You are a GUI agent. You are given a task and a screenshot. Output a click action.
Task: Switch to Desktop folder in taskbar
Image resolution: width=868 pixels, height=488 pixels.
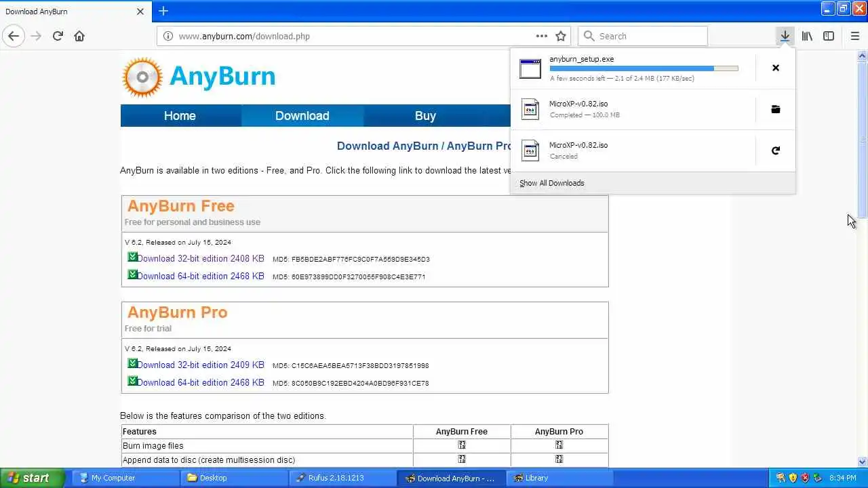(x=234, y=478)
